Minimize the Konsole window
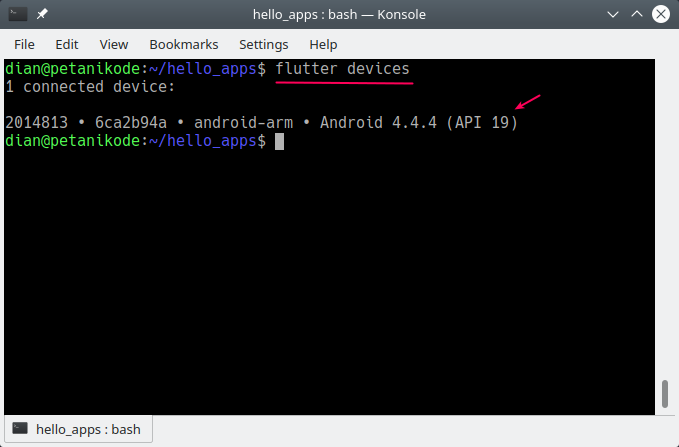The height and width of the screenshot is (447, 679). tap(613, 14)
